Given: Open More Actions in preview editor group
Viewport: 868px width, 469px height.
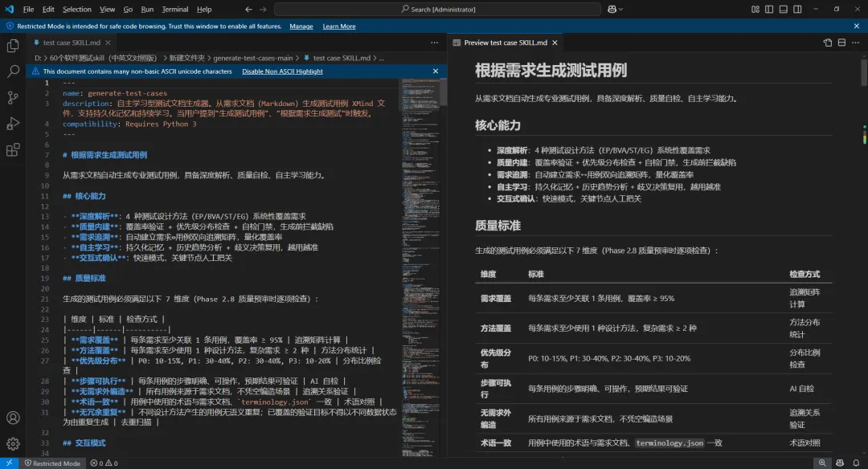Looking at the screenshot, I should tap(855, 43).
